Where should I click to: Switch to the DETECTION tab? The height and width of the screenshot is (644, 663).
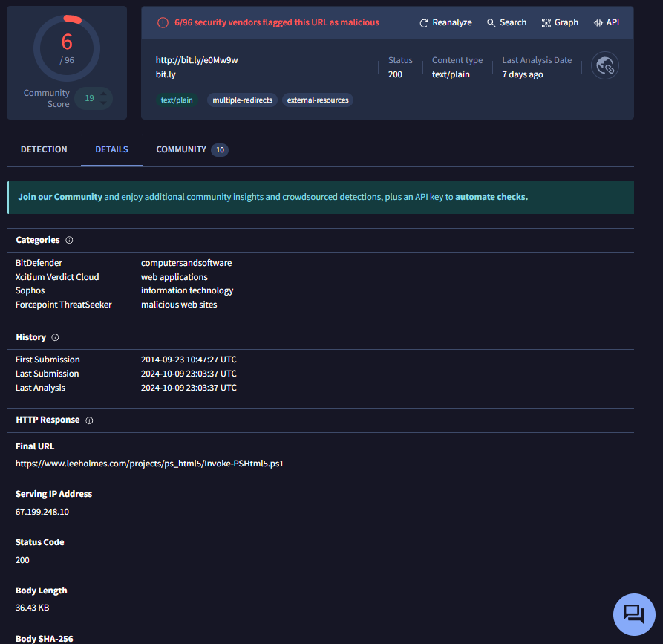coord(44,149)
